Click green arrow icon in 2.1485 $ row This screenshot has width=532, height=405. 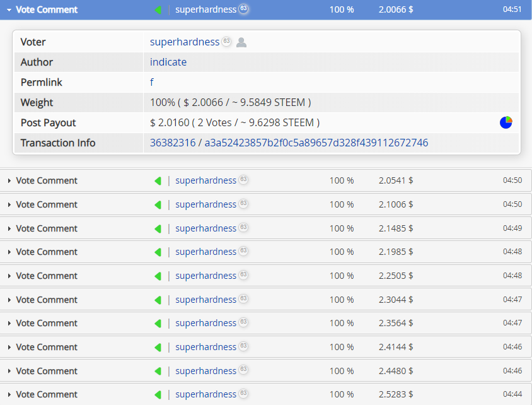pyautogui.click(x=158, y=229)
